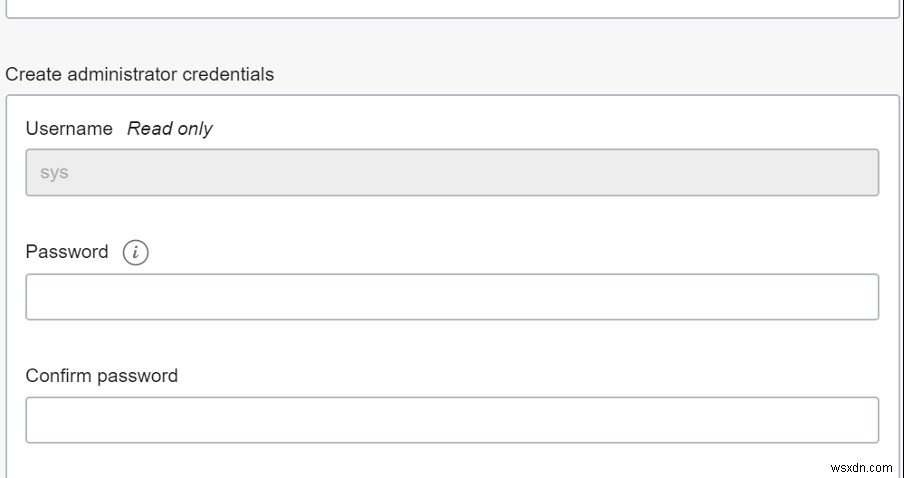904x478 pixels.
Task: Select the read-only Username field
Action: pyautogui.click(x=452, y=173)
